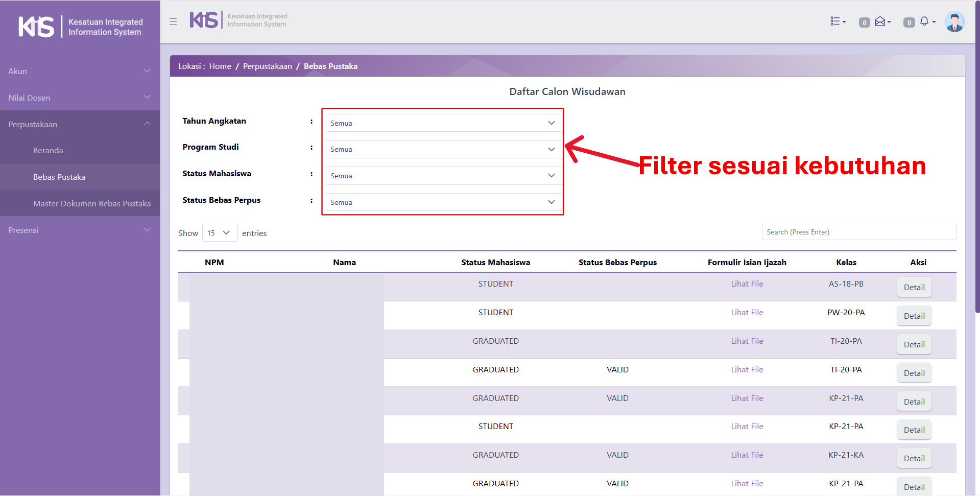This screenshot has height=496, width=980.
Task: Change the Show entries count dropdown
Action: [x=219, y=233]
